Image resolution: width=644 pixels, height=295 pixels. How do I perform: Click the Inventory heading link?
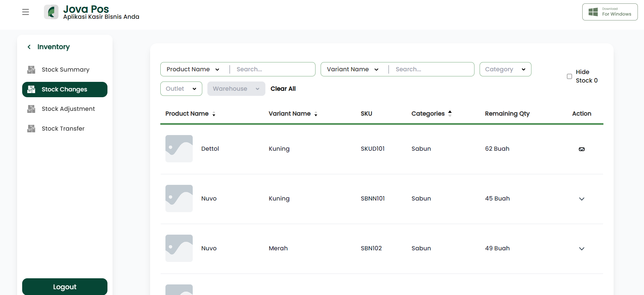pyautogui.click(x=54, y=47)
